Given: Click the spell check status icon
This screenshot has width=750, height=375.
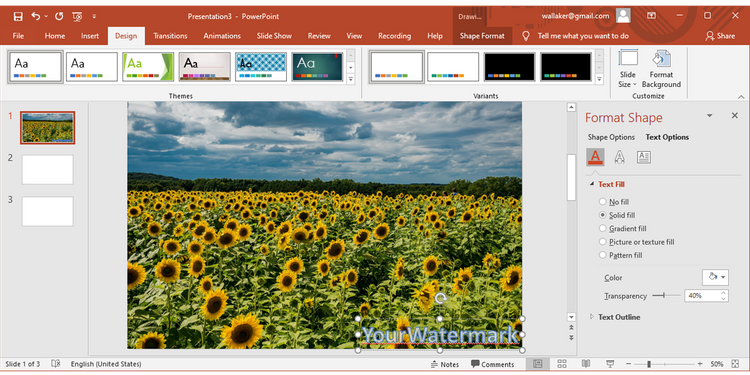Looking at the screenshot, I should [x=55, y=364].
